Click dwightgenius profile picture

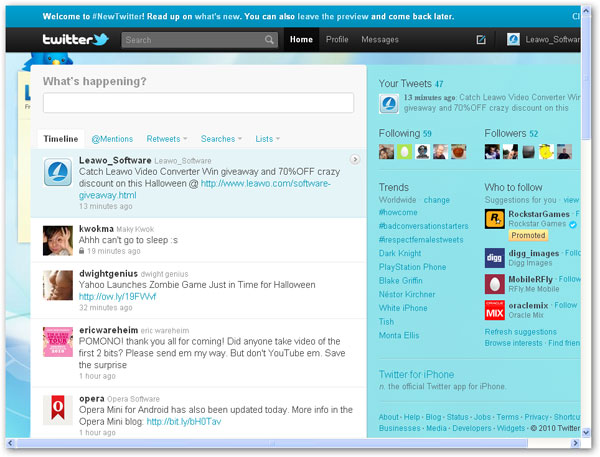tap(58, 285)
